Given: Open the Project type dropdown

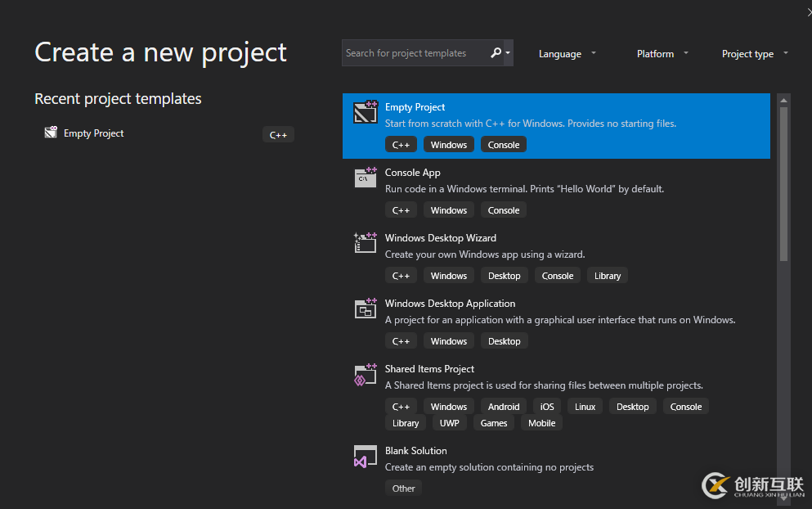Looking at the screenshot, I should (x=754, y=53).
